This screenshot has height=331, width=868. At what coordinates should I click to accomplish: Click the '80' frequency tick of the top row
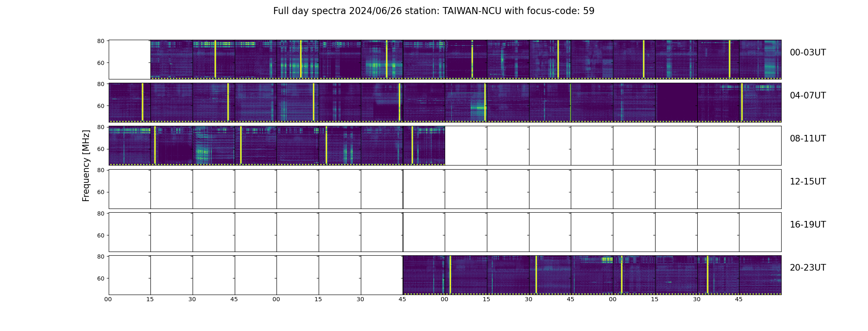click(x=101, y=41)
